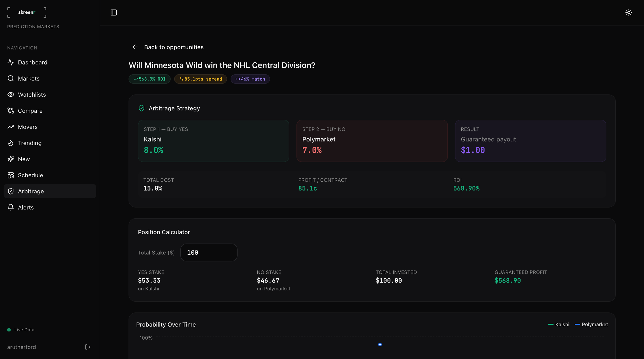Open the Trending section
Screen dimensions: 644x359
coord(50,143)
